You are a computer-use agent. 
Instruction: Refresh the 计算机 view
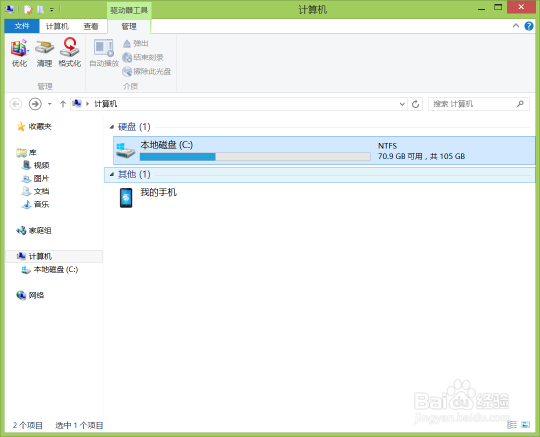pyautogui.click(x=415, y=104)
